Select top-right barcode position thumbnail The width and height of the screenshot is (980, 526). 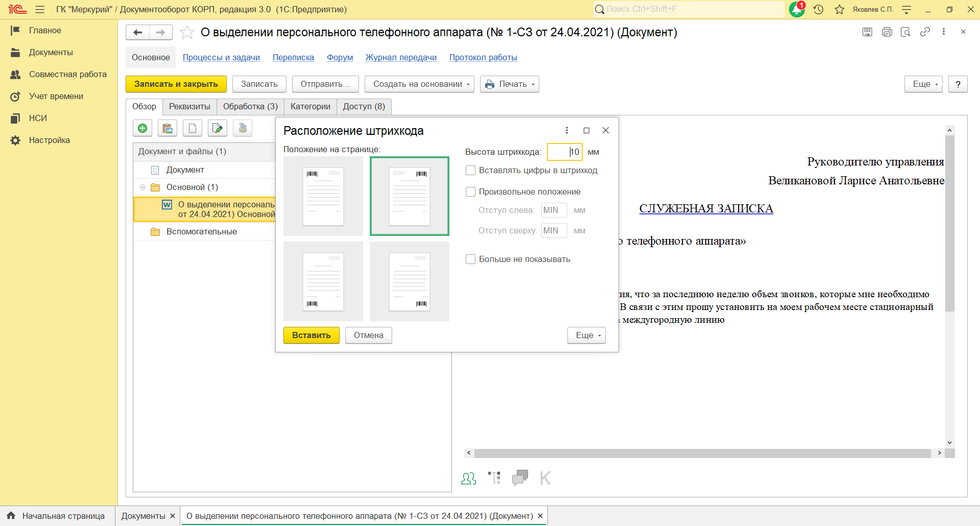(x=410, y=196)
